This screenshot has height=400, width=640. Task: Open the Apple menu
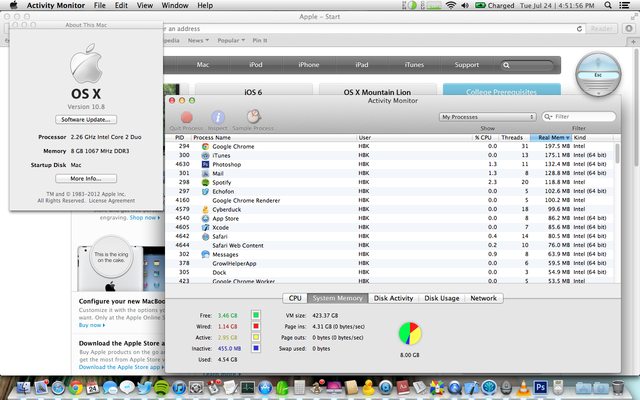tap(14, 5)
